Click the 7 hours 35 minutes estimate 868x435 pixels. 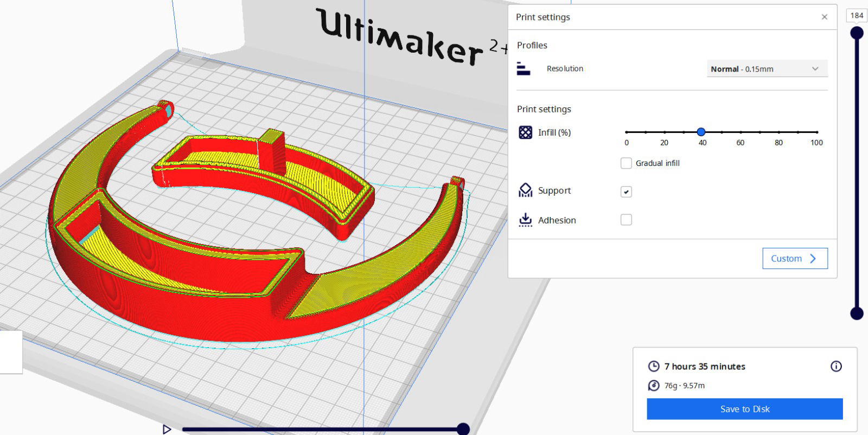[x=705, y=366]
